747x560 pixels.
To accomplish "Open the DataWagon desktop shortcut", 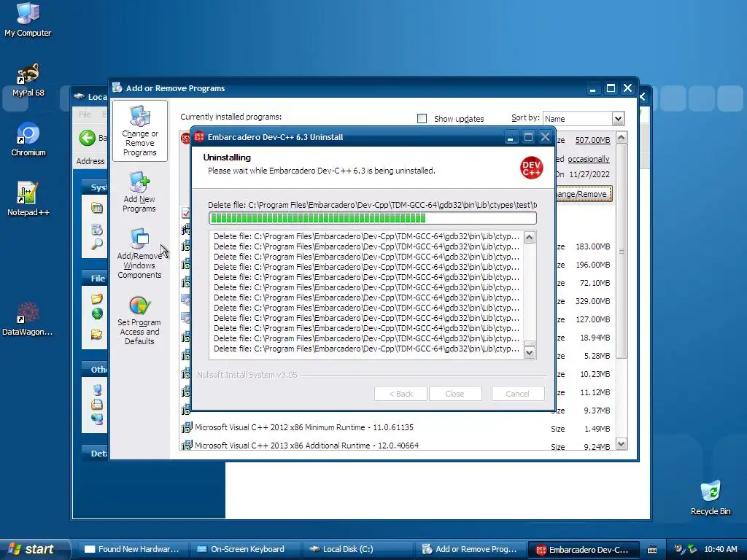I will tap(27, 319).
